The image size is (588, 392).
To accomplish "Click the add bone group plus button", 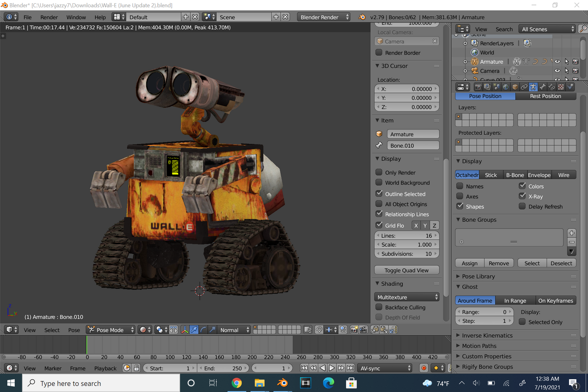I will tap(571, 233).
